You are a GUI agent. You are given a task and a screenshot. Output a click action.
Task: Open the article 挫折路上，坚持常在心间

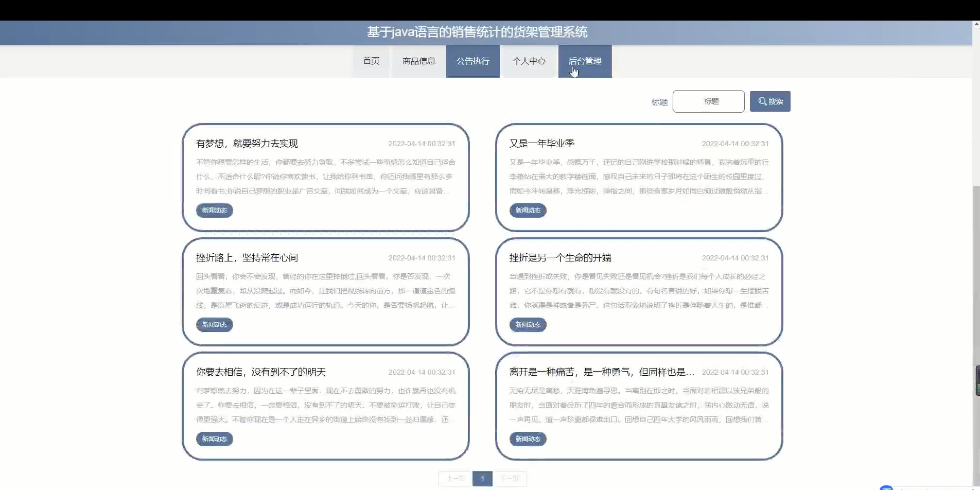coord(247,258)
